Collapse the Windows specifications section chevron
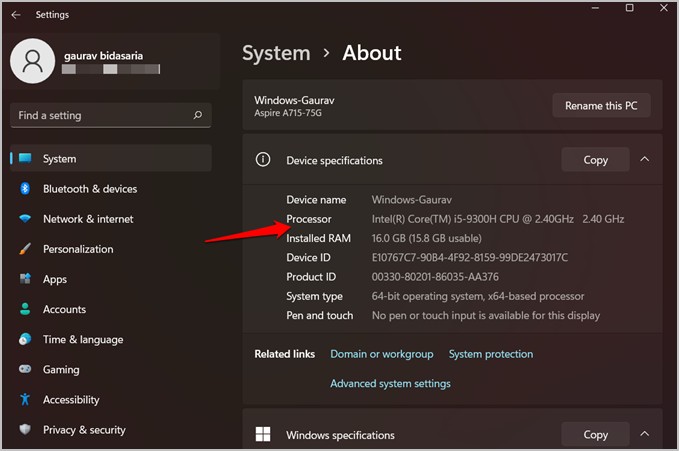 [x=645, y=434]
